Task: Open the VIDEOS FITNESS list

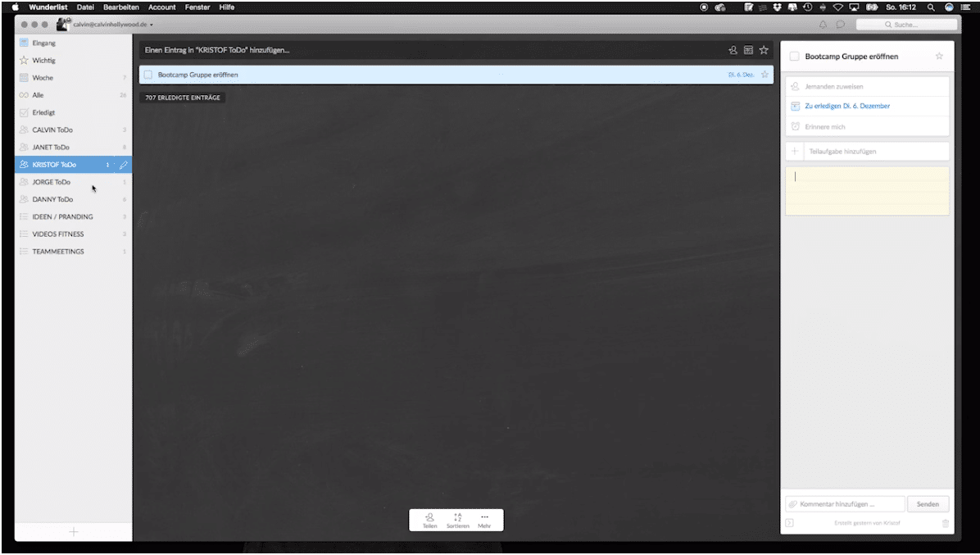Action: tap(73, 234)
